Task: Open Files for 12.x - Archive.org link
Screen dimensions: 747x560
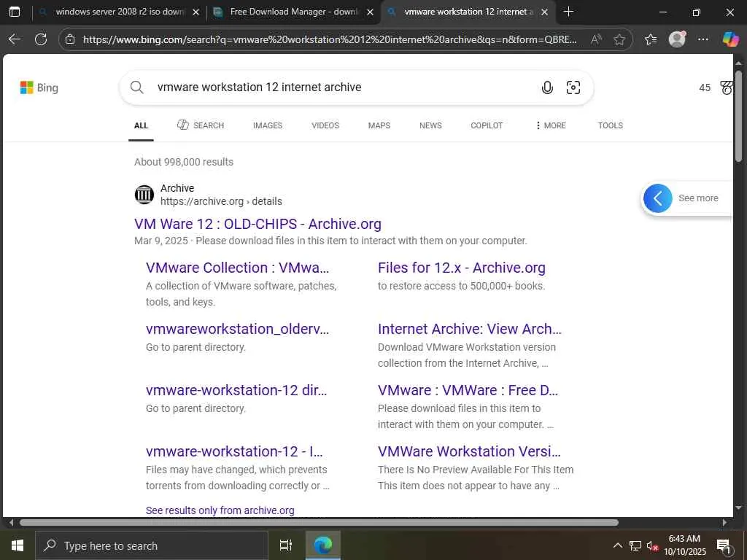Action: (462, 268)
